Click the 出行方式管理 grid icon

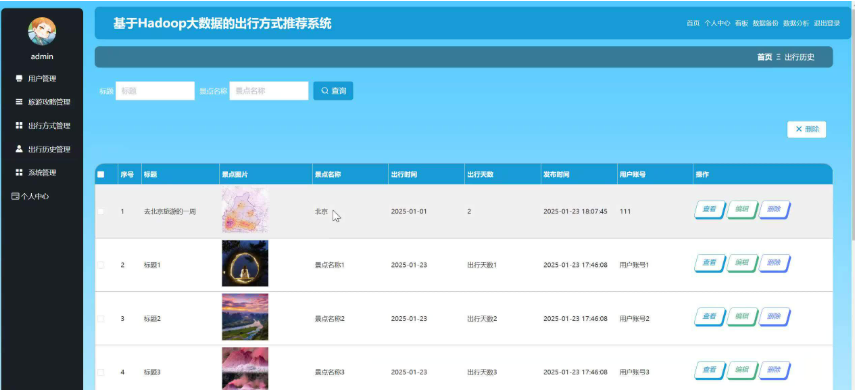pyautogui.click(x=19, y=125)
